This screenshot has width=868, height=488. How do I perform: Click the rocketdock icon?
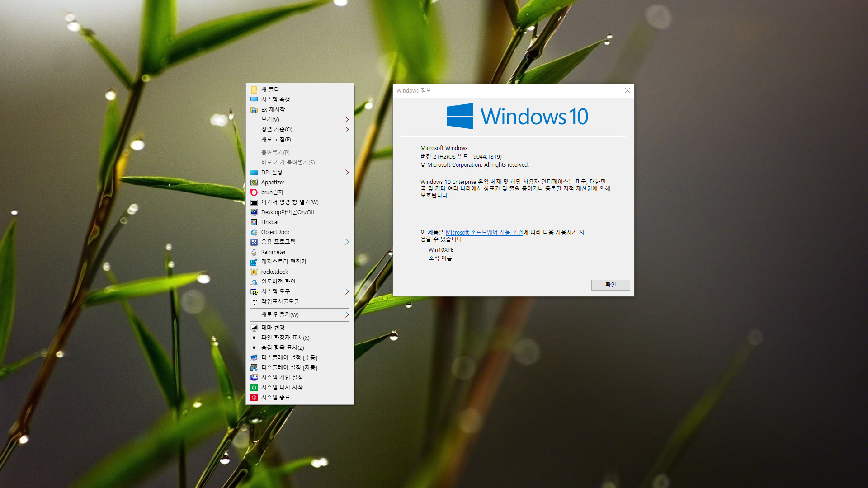point(254,272)
